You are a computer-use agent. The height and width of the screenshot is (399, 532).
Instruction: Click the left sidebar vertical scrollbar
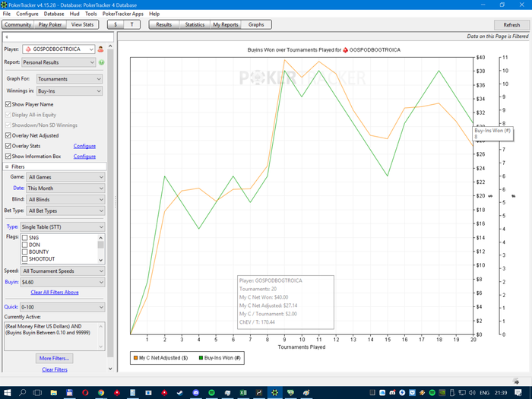(x=110, y=207)
